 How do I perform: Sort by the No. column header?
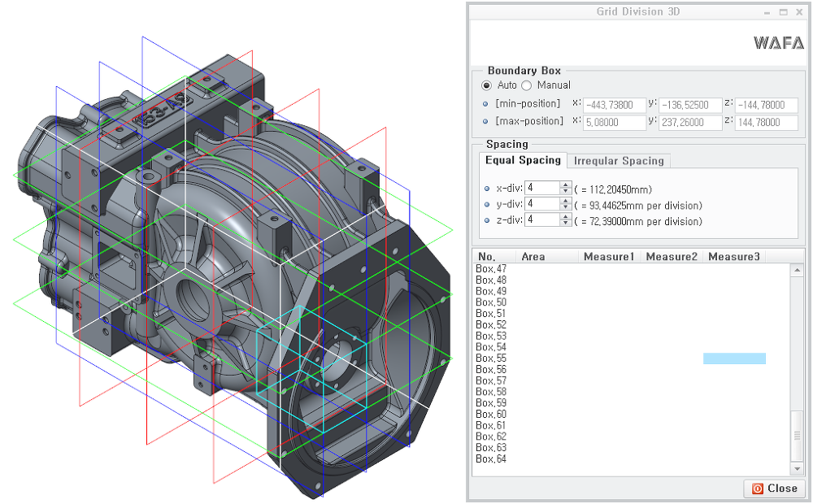(494, 257)
